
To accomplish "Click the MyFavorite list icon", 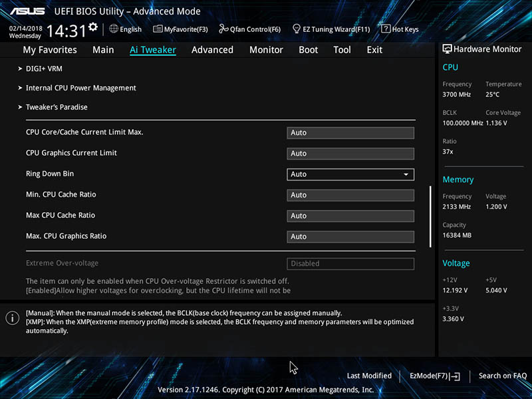I will click(x=158, y=29).
